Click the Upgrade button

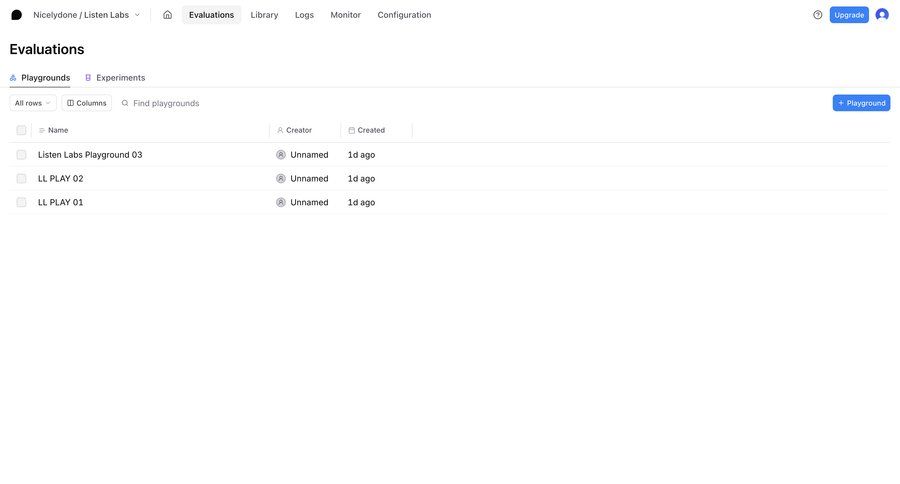pos(849,15)
